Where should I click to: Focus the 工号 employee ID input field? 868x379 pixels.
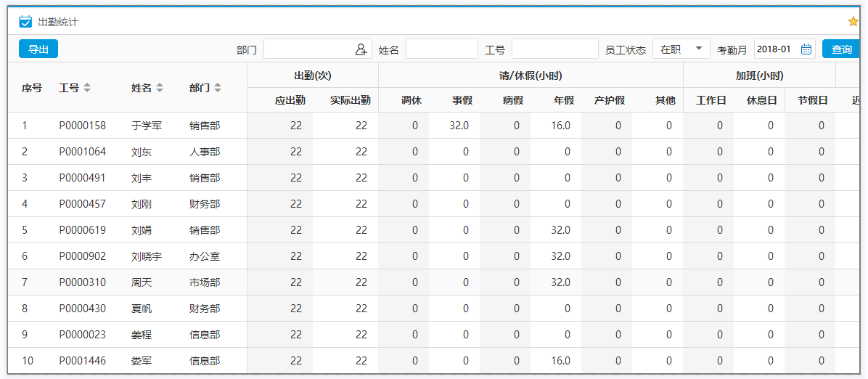coord(554,49)
